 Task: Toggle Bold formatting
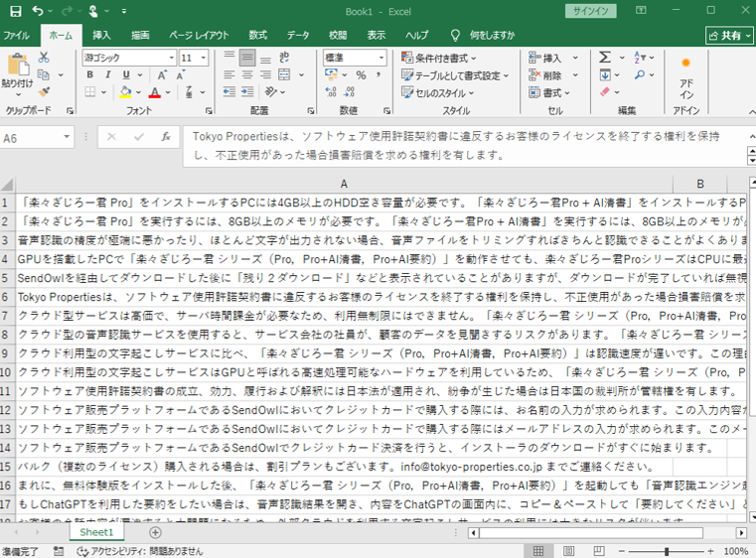tap(90, 74)
